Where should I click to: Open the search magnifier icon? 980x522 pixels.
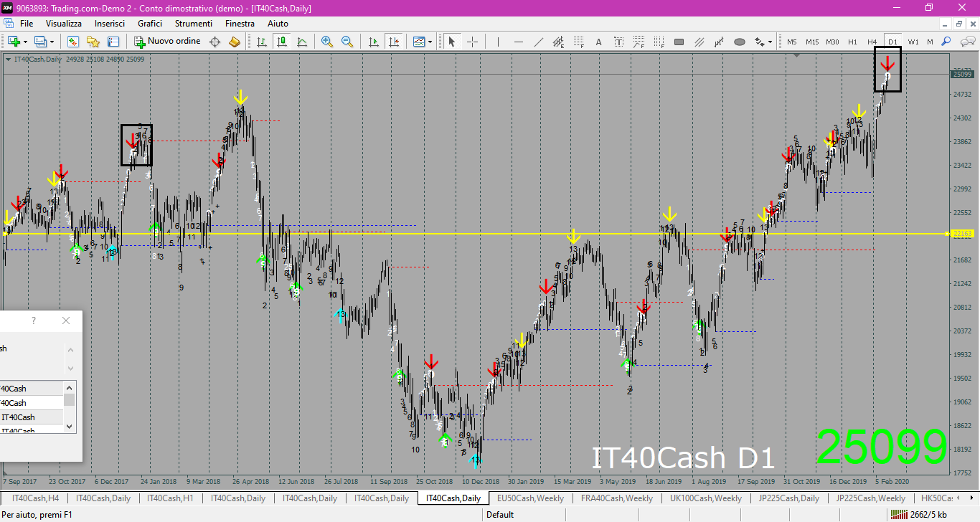pos(946,42)
